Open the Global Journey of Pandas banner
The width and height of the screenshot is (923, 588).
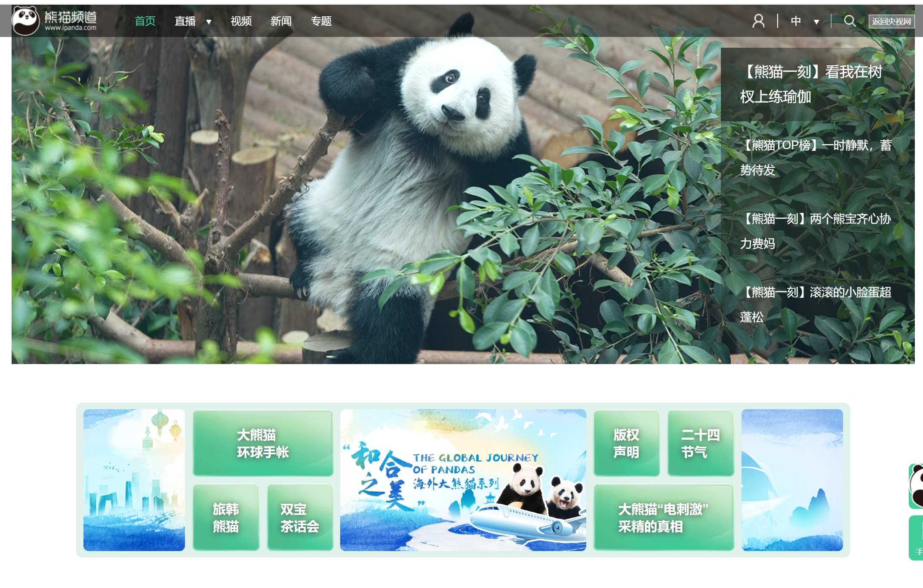coord(463,480)
